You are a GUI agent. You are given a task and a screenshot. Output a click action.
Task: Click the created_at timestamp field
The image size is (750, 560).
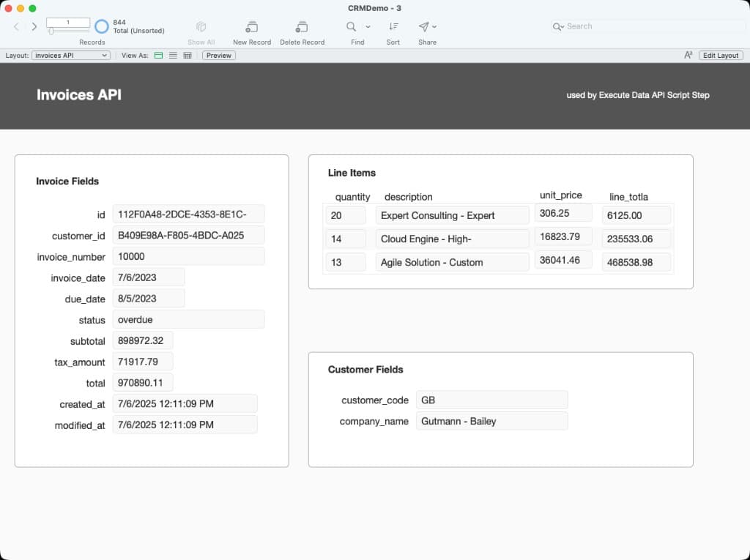click(x=185, y=403)
